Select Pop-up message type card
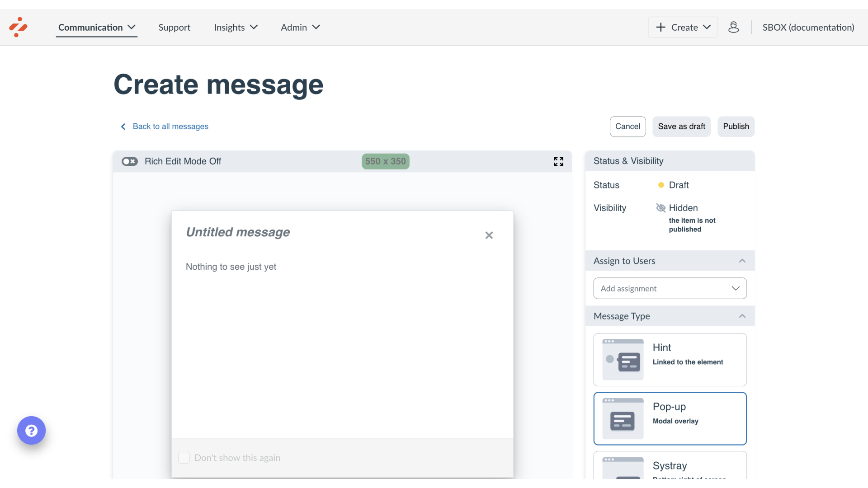Viewport: 868px width, 488px height. pos(670,418)
